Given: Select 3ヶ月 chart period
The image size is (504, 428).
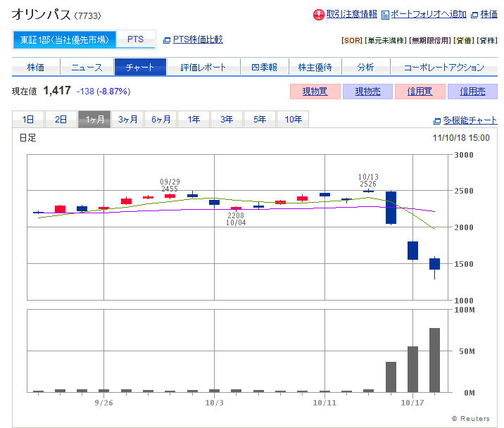Looking at the screenshot, I should (127, 119).
